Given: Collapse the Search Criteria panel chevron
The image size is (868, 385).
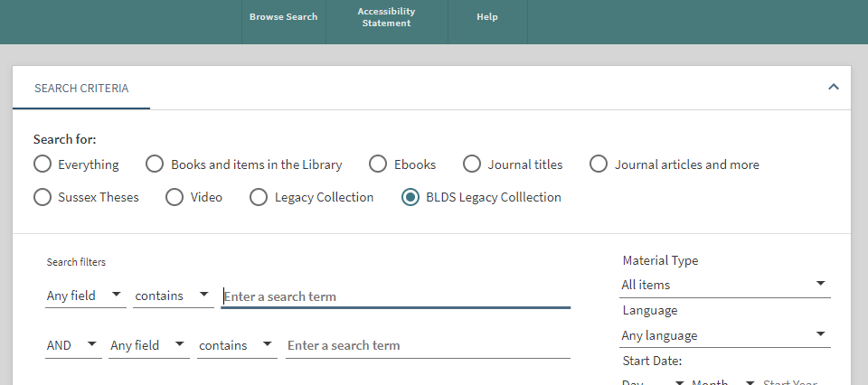Looking at the screenshot, I should tap(833, 88).
